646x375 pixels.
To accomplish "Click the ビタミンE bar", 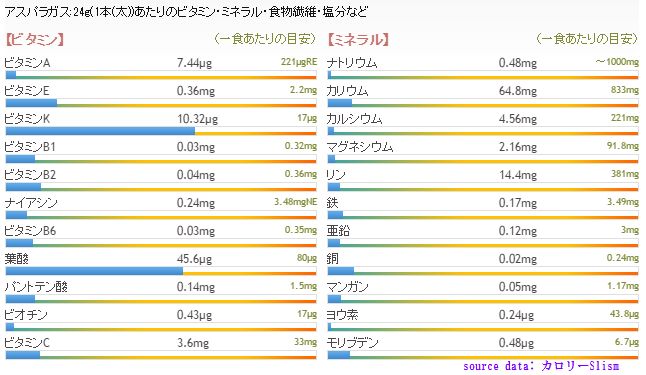I will coord(161,103).
